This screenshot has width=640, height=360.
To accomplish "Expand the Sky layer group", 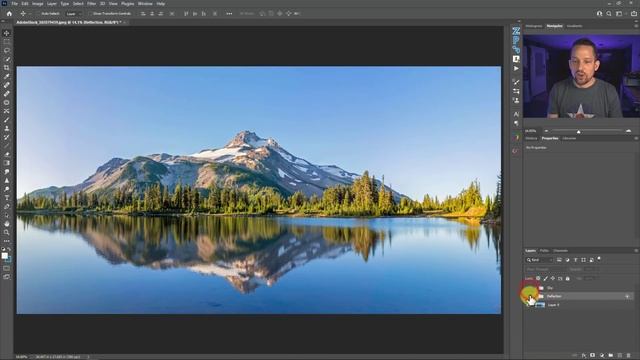I will (536, 288).
